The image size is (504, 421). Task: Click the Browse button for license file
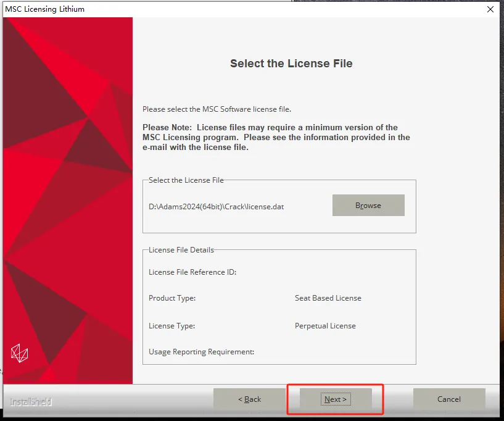(x=368, y=205)
